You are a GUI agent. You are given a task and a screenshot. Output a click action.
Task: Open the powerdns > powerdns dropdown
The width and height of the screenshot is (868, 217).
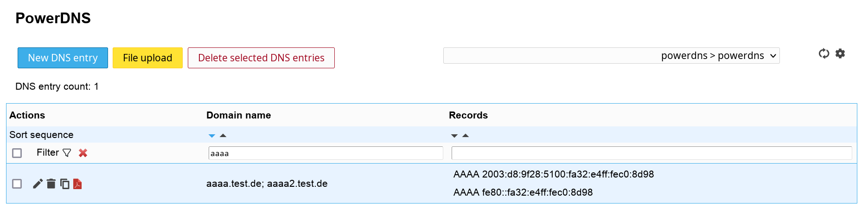(611, 56)
